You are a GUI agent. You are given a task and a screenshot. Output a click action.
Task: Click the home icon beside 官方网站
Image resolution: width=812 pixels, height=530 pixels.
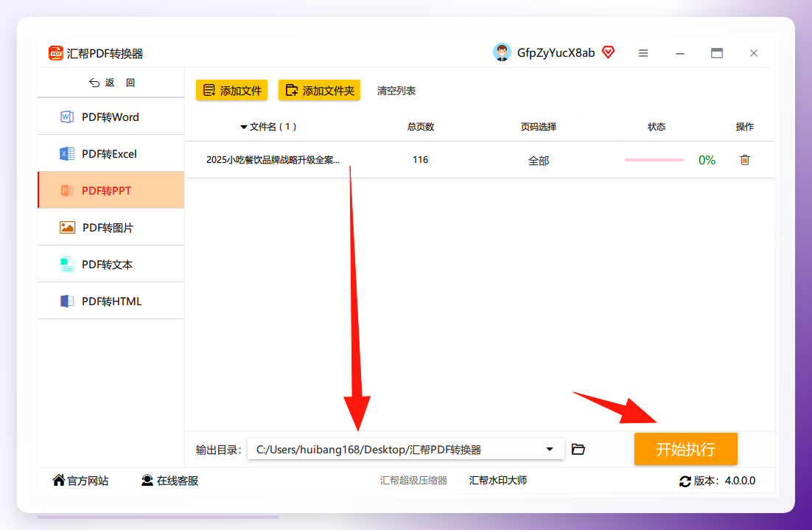pyautogui.click(x=59, y=481)
